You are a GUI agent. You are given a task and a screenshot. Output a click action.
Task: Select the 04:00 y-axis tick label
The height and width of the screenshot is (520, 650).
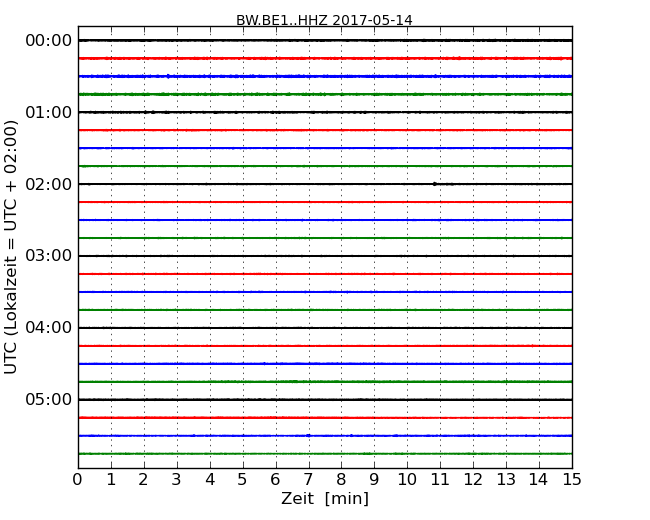pyautogui.click(x=49, y=328)
